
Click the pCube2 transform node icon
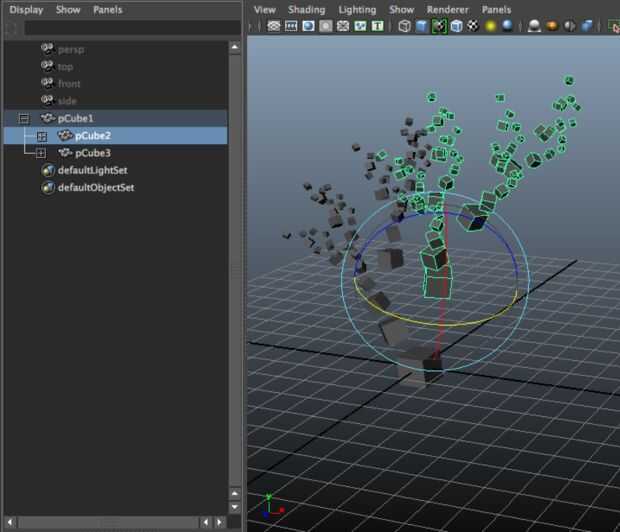tap(65, 136)
